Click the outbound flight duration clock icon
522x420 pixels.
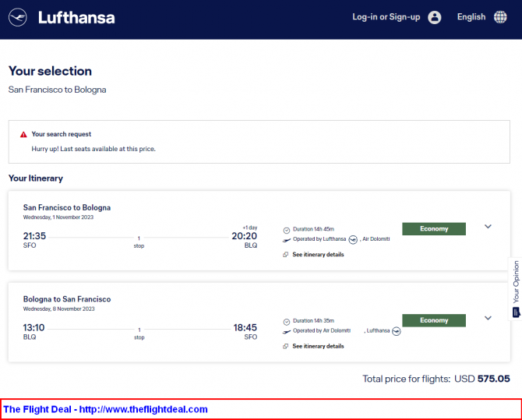[x=286, y=230]
